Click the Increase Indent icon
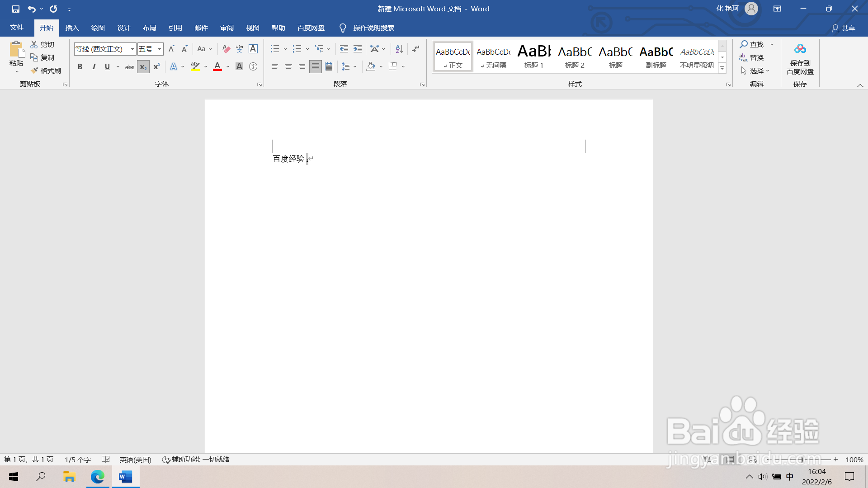Image resolution: width=868 pixels, height=488 pixels. tap(358, 49)
